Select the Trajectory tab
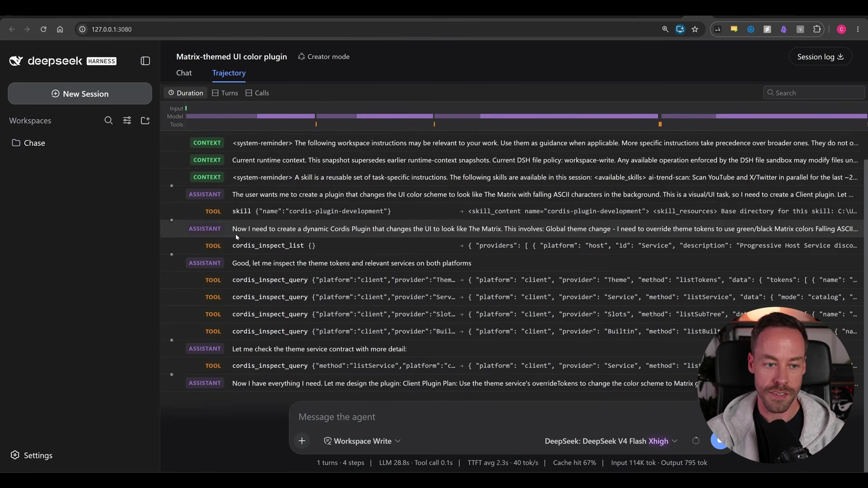868x488 pixels. tap(229, 73)
